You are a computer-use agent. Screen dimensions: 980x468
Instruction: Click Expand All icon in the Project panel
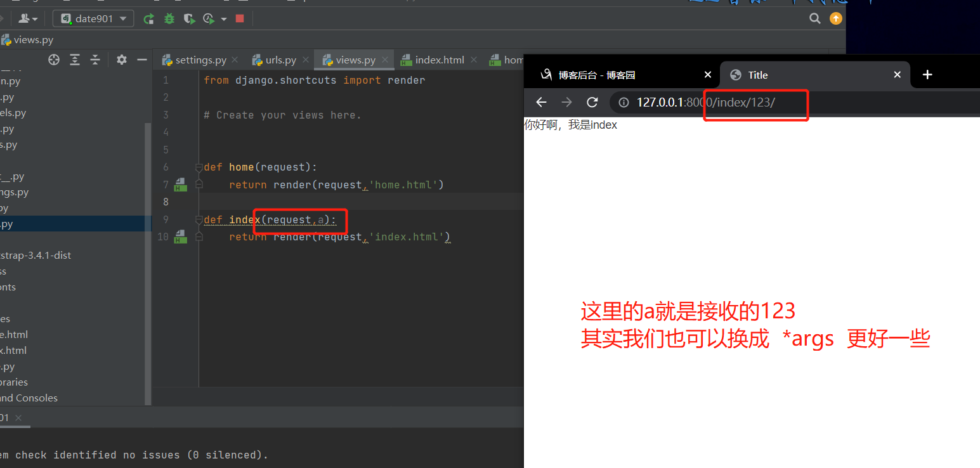click(x=75, y=60)
